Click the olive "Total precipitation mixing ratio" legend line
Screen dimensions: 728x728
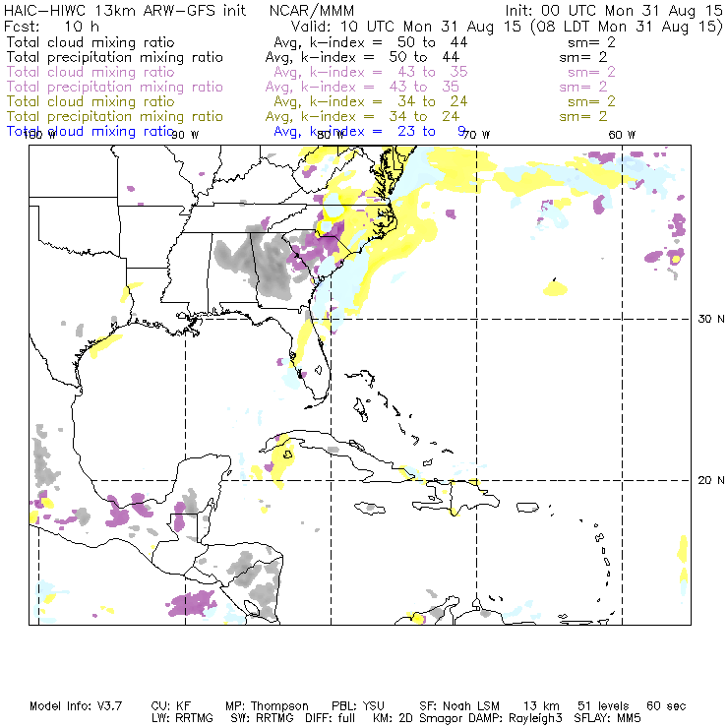point(115,116)
